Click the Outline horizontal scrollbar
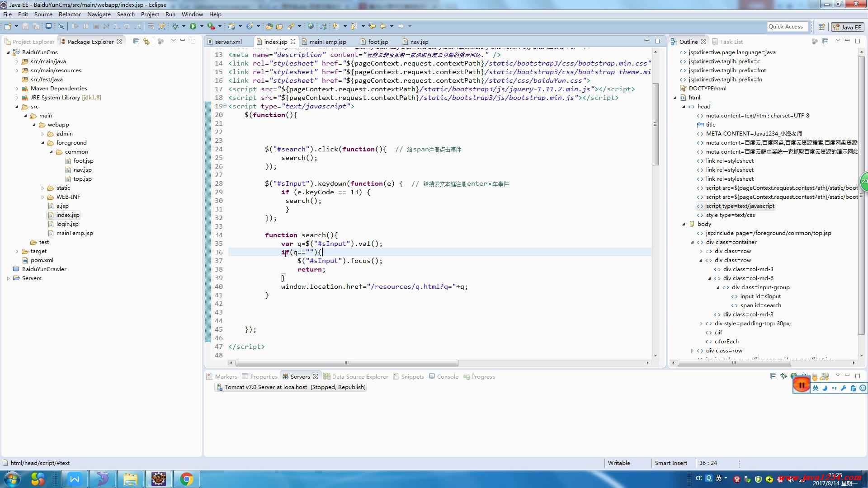The width and height of the screenshot is (868, 488). click(734, 363)
